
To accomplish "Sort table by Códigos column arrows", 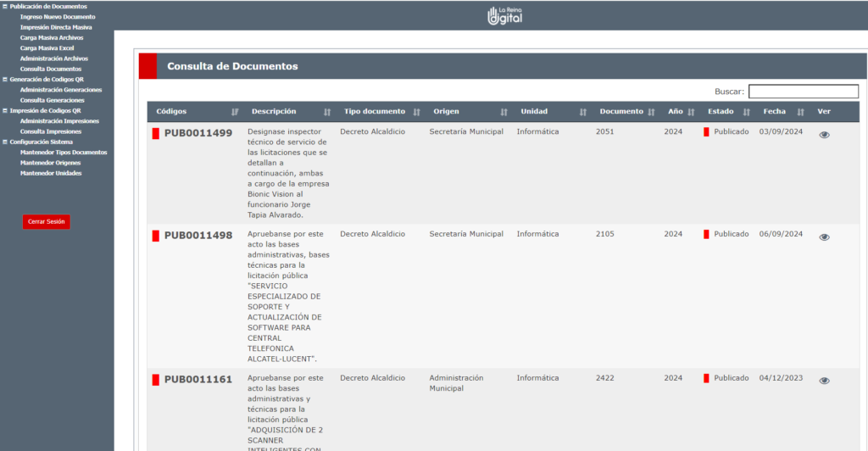I will point(235,112).
